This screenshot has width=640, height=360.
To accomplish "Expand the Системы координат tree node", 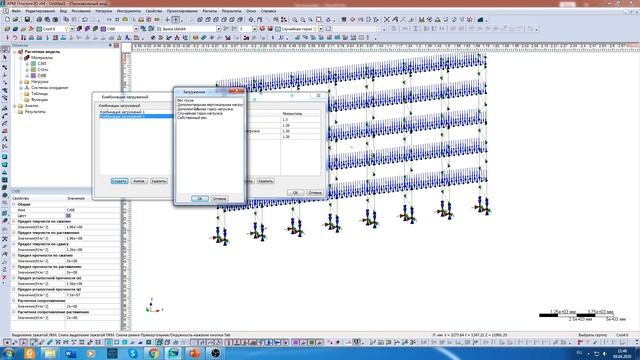I will (21, 87).
